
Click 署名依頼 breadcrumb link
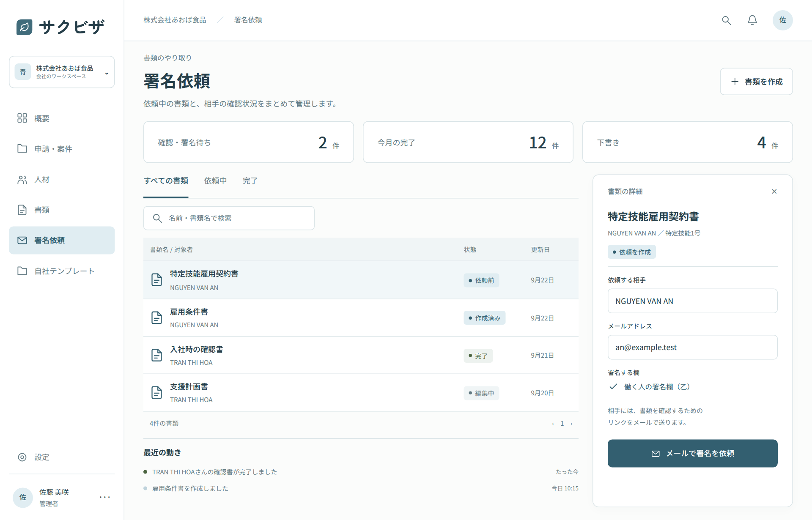(248, 20)
